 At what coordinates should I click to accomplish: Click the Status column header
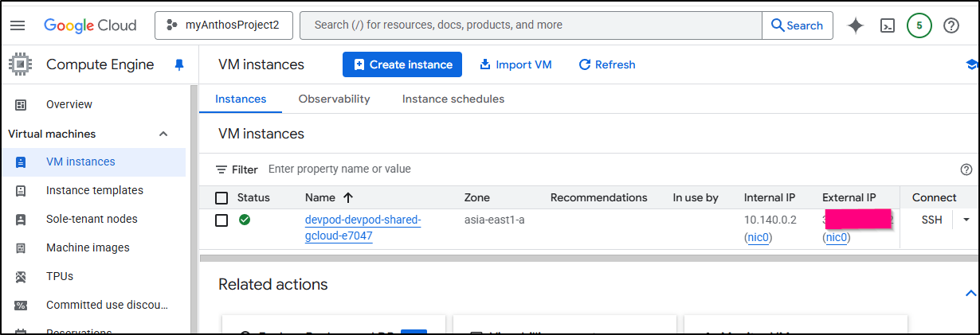click(253, 197)
